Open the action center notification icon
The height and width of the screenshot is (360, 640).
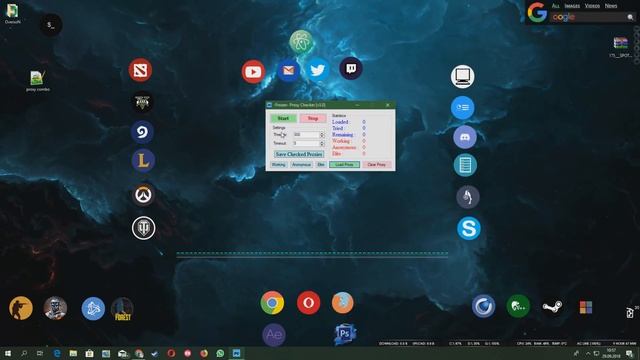629,353
